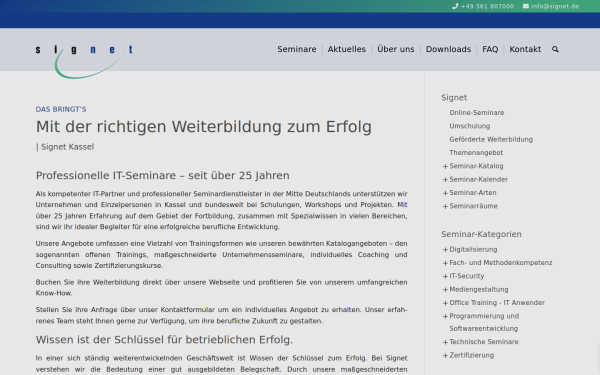Expand plus next to Fach- und Methodenkompetenz

(445, 263)
